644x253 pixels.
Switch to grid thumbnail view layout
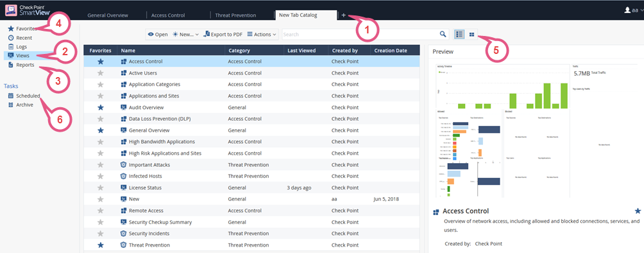(471, 35)
